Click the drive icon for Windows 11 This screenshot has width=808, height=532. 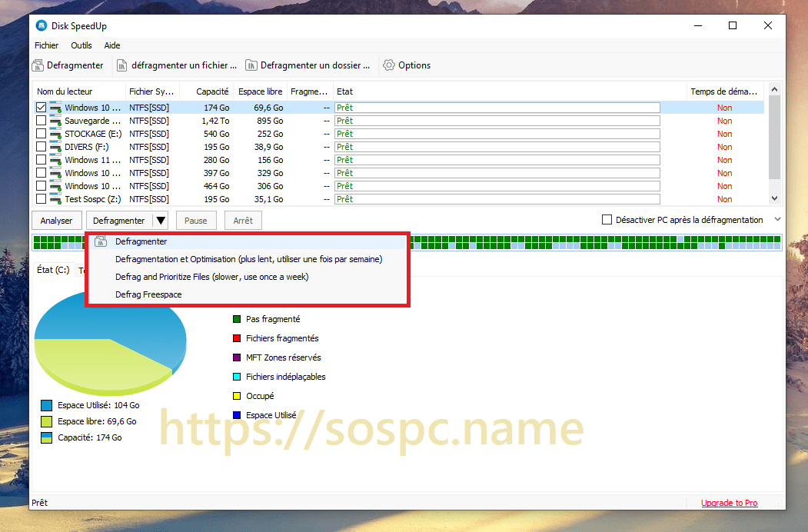[55, 161]
